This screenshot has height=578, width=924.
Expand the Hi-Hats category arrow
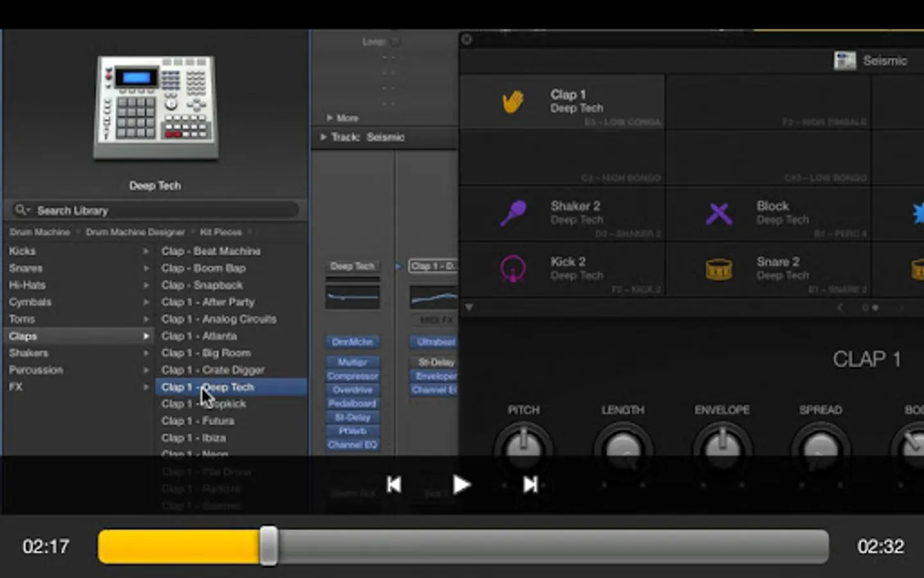(x=146, y=285)
